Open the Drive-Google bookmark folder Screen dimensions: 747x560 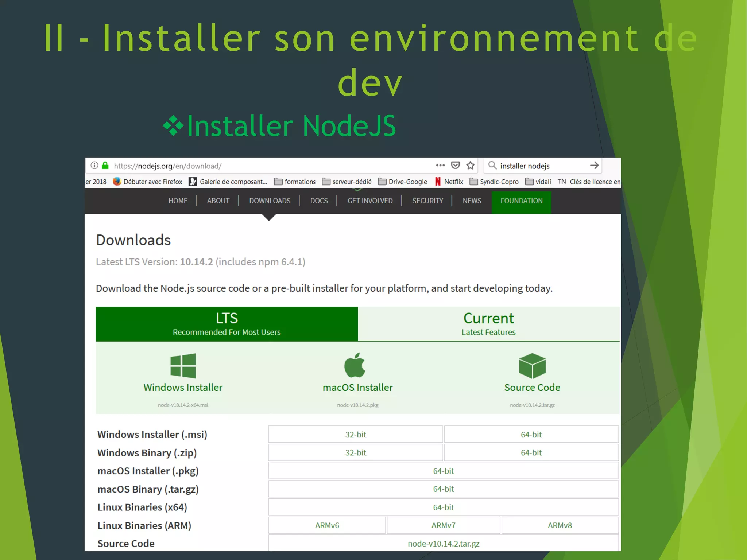point(402,182)
